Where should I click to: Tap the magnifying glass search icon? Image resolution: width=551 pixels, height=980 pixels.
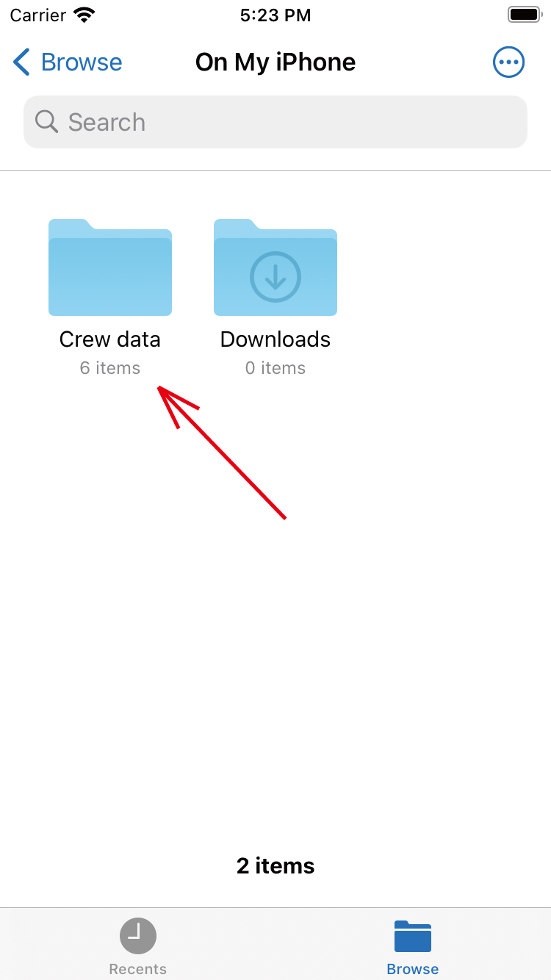pos(46,122)
